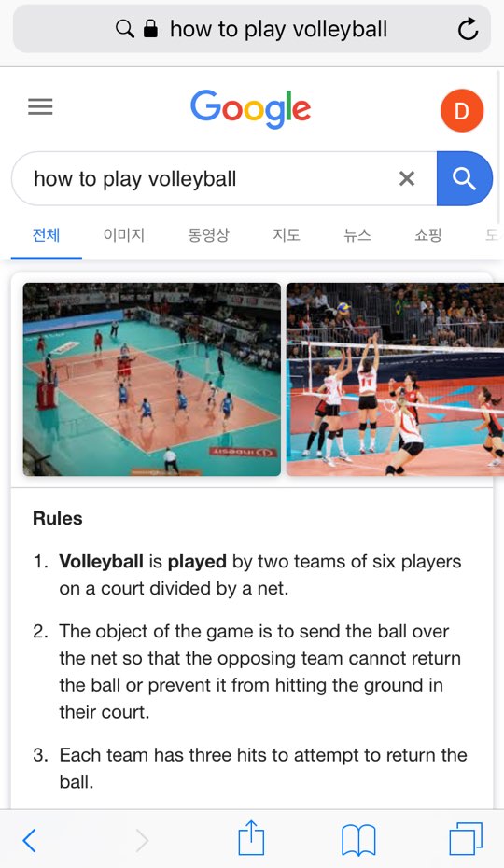This screenshot has width=504, height=868.
Task: Open the overhead volleyball court photo
Action: 152,379
